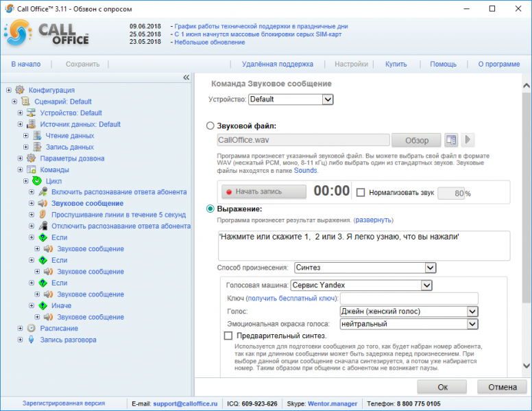Click the normalization percentage field showing 80
This screenshot has height=411, width=532.
click(x=451, y=193)
